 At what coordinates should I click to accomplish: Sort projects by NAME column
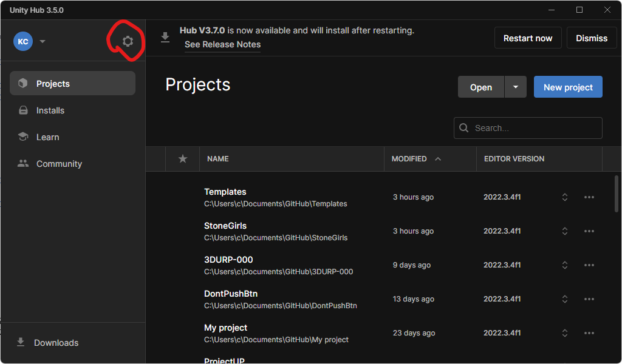[x=218, y=159]
